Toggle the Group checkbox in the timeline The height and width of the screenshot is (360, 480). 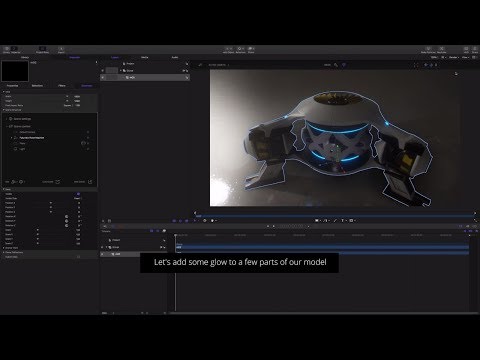pyautogui.click(x=102, y=247)
